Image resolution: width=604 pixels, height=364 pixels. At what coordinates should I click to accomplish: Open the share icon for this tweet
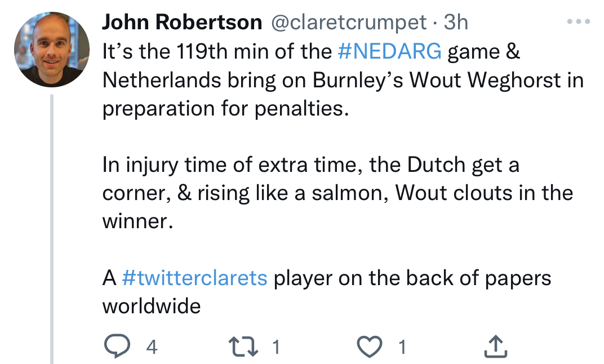(496, 347)
